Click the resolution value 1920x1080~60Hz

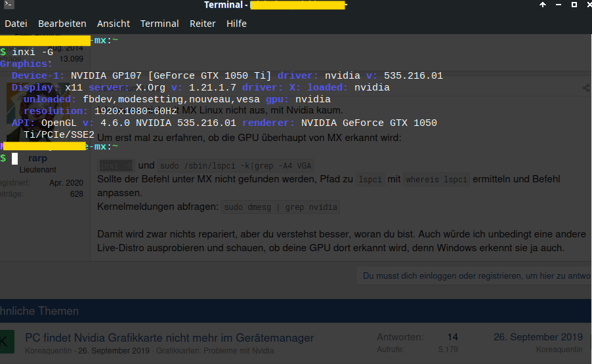[x=136, y=111]
